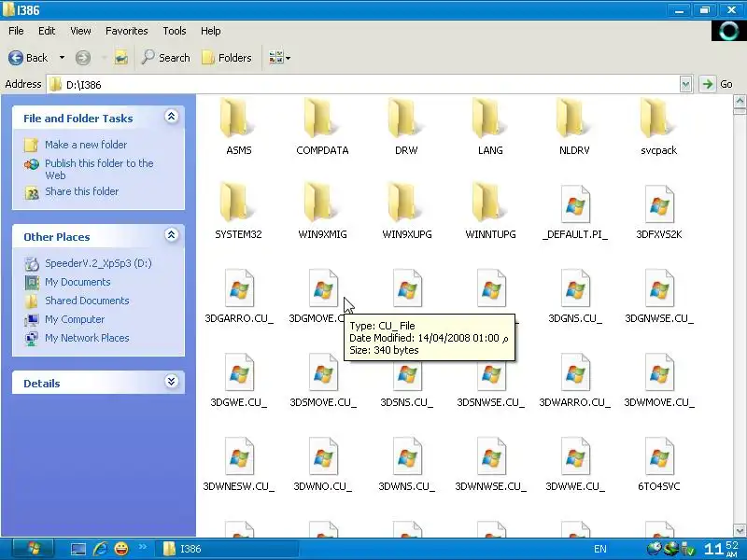This screenshot has width=747, height=560.
Task: Open the Edit menu
Action: click(x=47, y=31)
